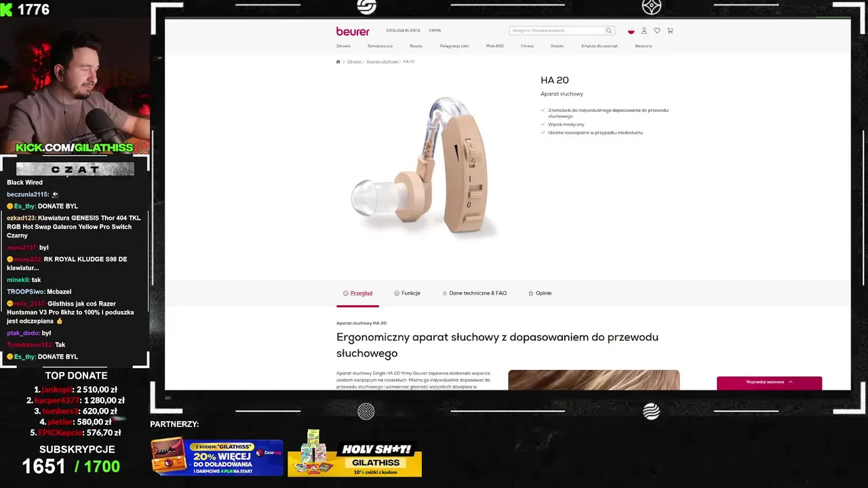Open the Małe AGD category menu
Viewport: 868px width, 488px height.
coord(495,46)
